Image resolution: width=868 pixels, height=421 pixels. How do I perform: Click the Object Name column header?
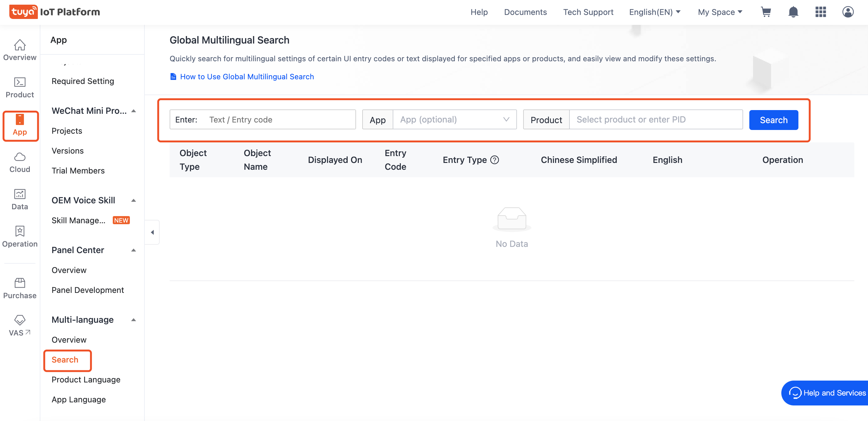click(257, 160)
